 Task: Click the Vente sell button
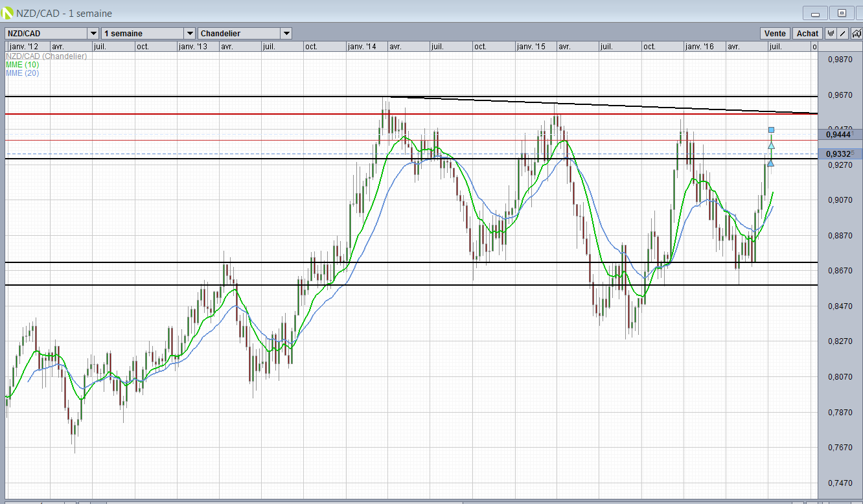tap(775, 34)
